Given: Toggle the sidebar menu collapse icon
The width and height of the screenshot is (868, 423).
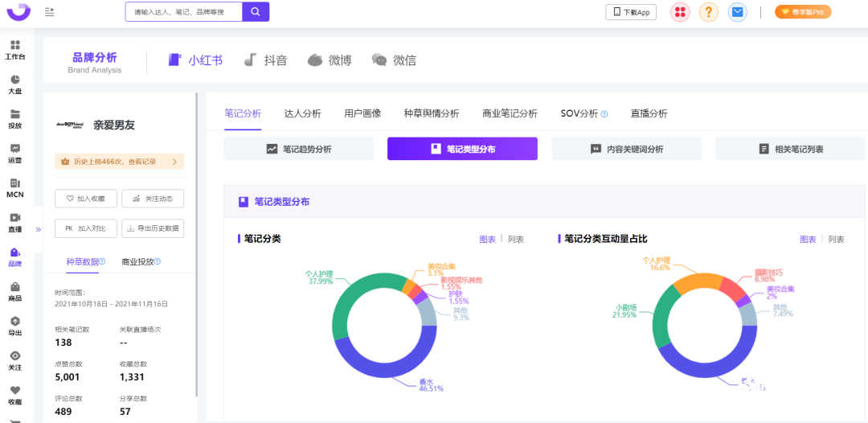Looking at the screenshot, I should [x=50, y=12].
